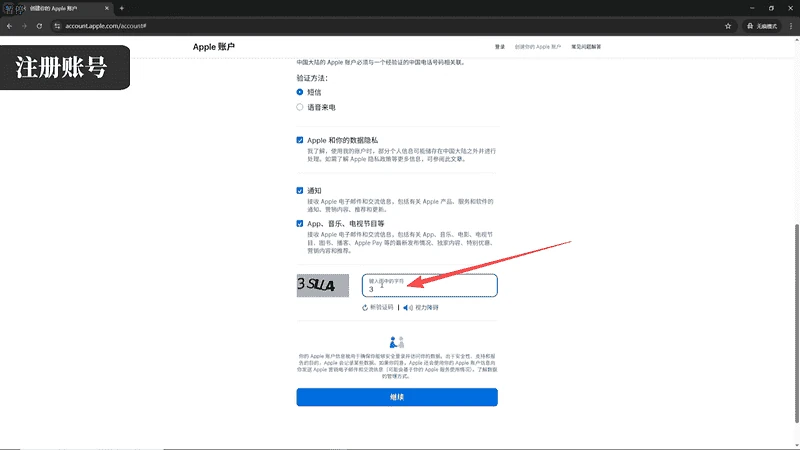This screenshot has width=800, height=450.
Task: Click the 验证方法 label text
Action: (x=312, y=78)
